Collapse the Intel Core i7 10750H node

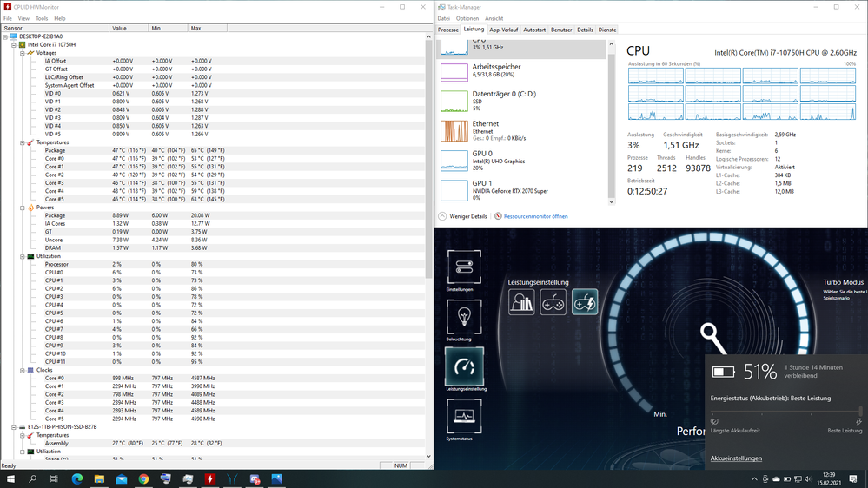pyautogui.click(x=16, y=44)
